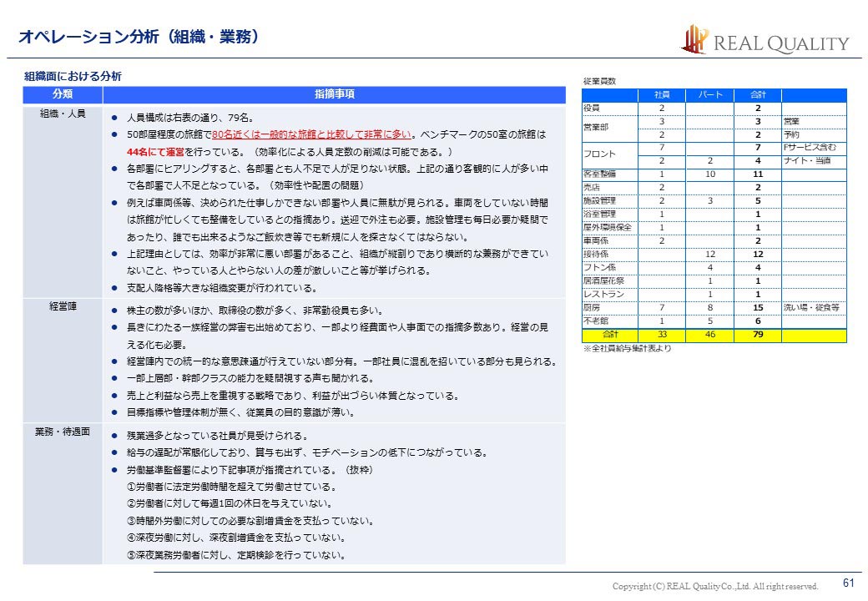
Task: Click the 分類 column header
Action: click(x=63, y=94)
